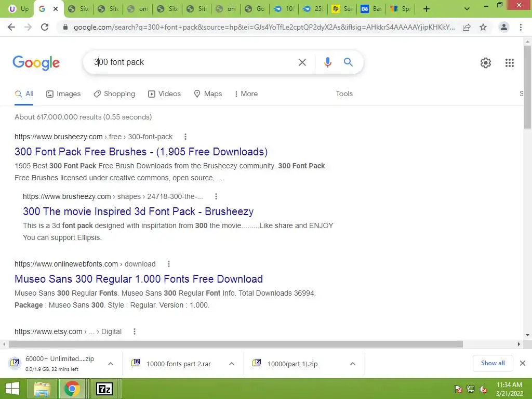Expand the More search filters menu
The height and width of the screenshot is (399, 532).
click(246, 94)
